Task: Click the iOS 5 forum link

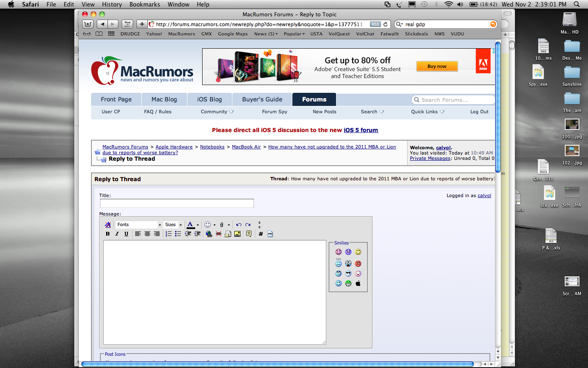Action: 361,130
